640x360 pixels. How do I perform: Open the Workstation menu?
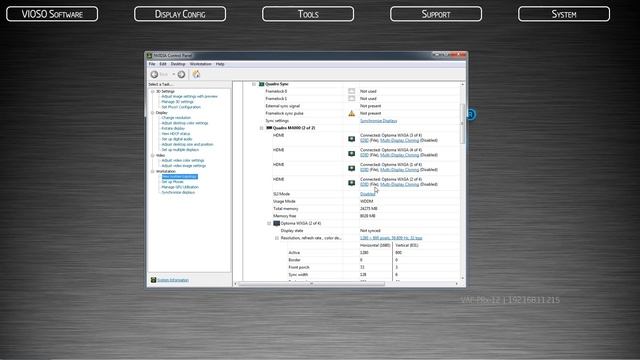pos(200,64)
